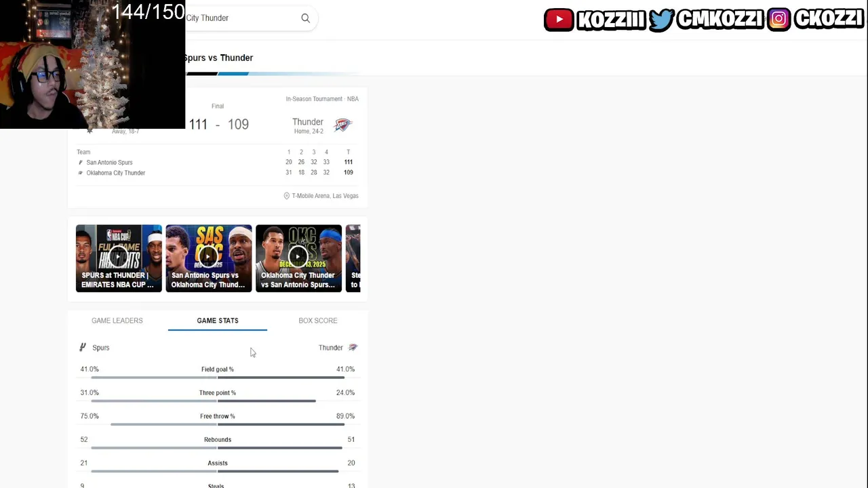This screenshot has width=868, height=488.
Task: Click In-Season Tournament · NBA label
Action: 322,99
